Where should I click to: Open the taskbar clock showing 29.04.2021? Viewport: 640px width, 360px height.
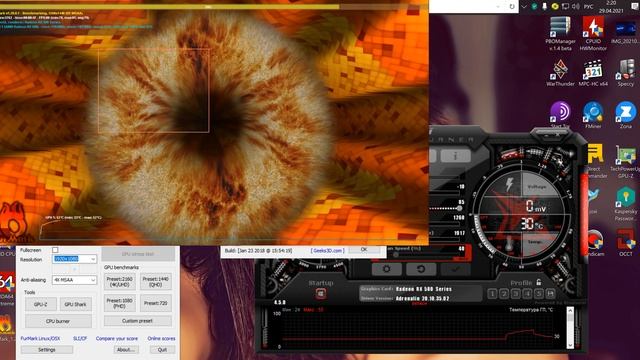pyautogui.click(x=611, y=7)
